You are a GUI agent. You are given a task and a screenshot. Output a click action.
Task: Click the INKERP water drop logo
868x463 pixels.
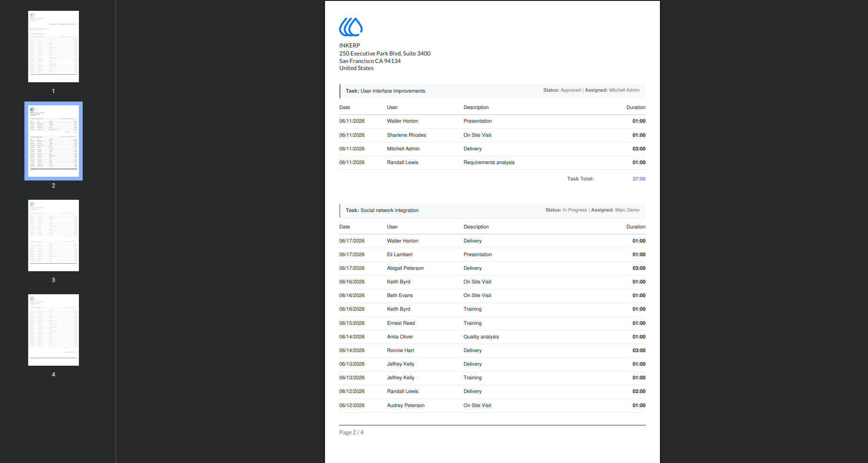point(351,27)
